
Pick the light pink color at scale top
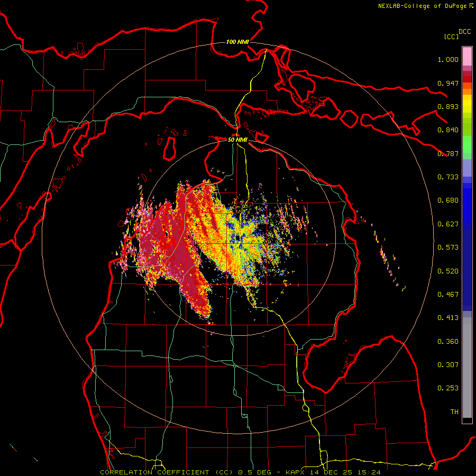coord(467,56)
